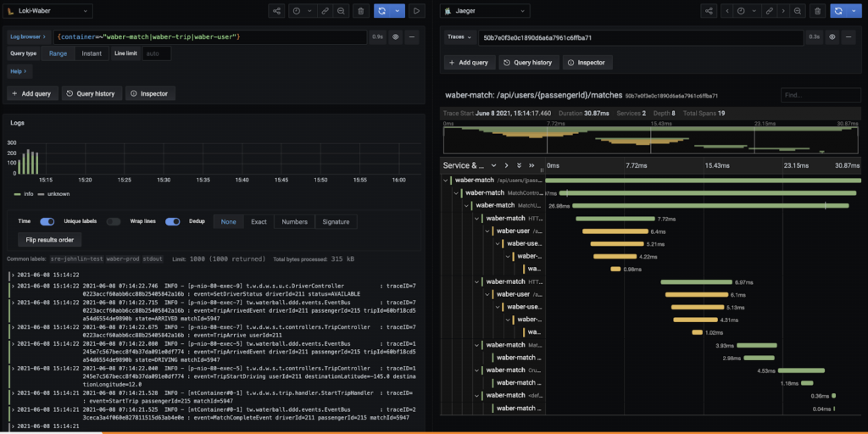Open Inspector in Jaeger pane
The height and width of the screenshot is (434, 868).
pyautogui.click(x=587, y=63)
